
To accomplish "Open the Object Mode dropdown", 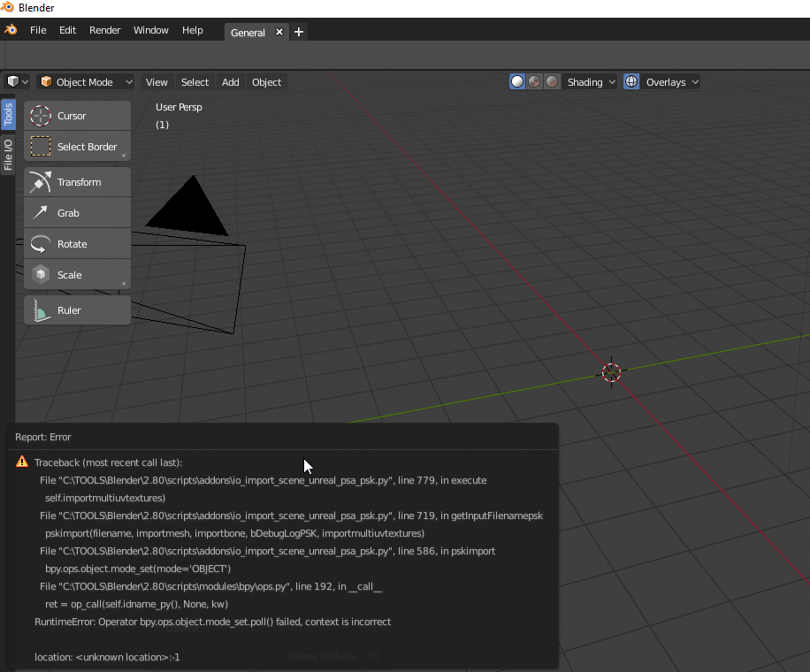I will pos(85,81).
